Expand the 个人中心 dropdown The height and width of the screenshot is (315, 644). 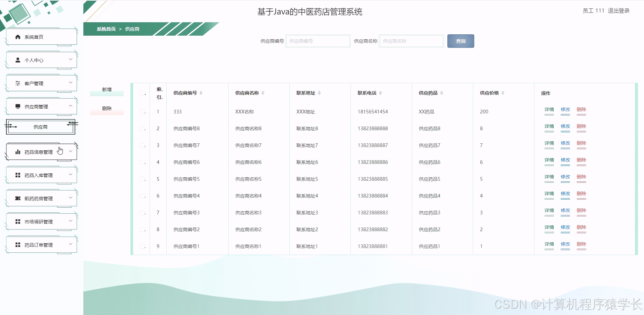point(71,60)
